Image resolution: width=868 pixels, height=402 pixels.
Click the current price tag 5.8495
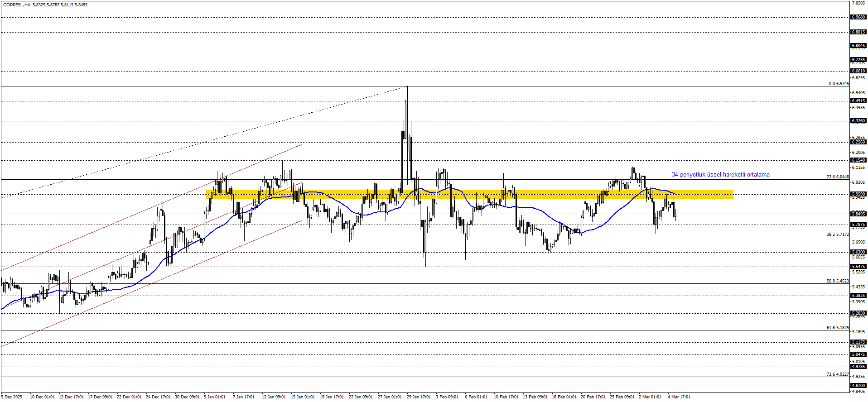click(x=858, y=214)
